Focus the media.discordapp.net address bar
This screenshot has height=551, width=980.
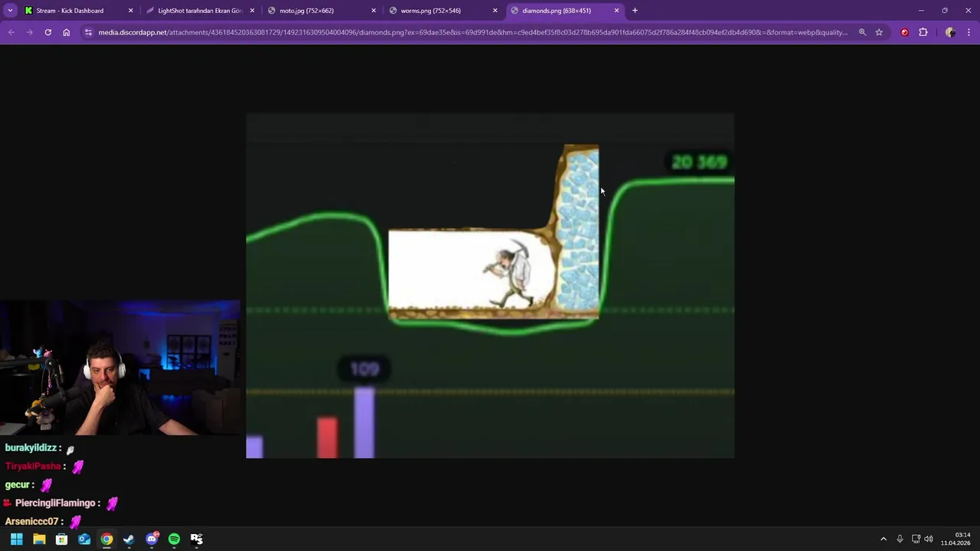tap(472, 32)
